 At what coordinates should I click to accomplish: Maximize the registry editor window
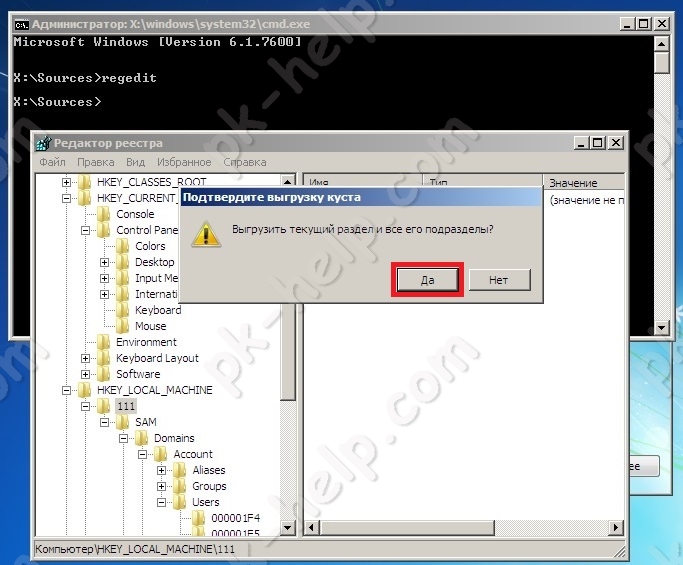(x=598, y=143)
